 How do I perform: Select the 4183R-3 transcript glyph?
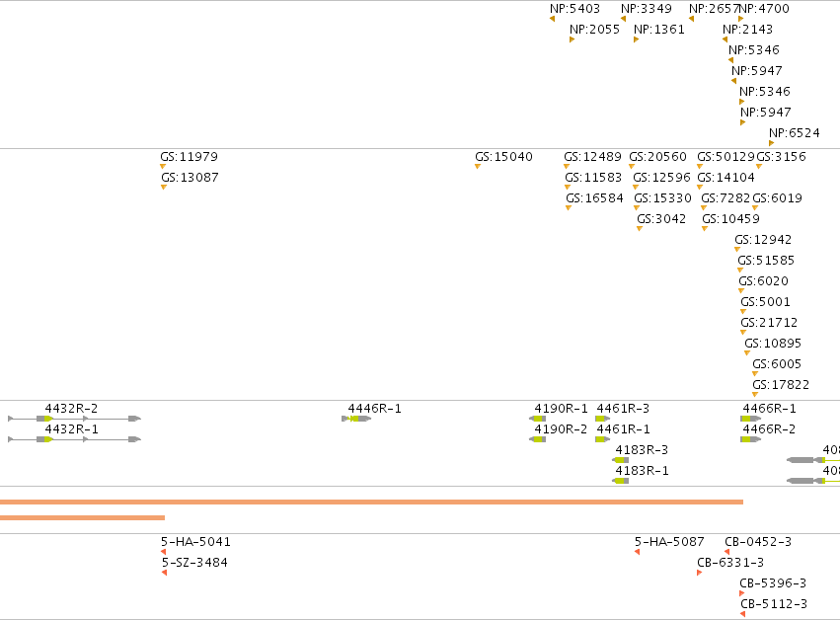pyautogui.click(x=620, y=460)
